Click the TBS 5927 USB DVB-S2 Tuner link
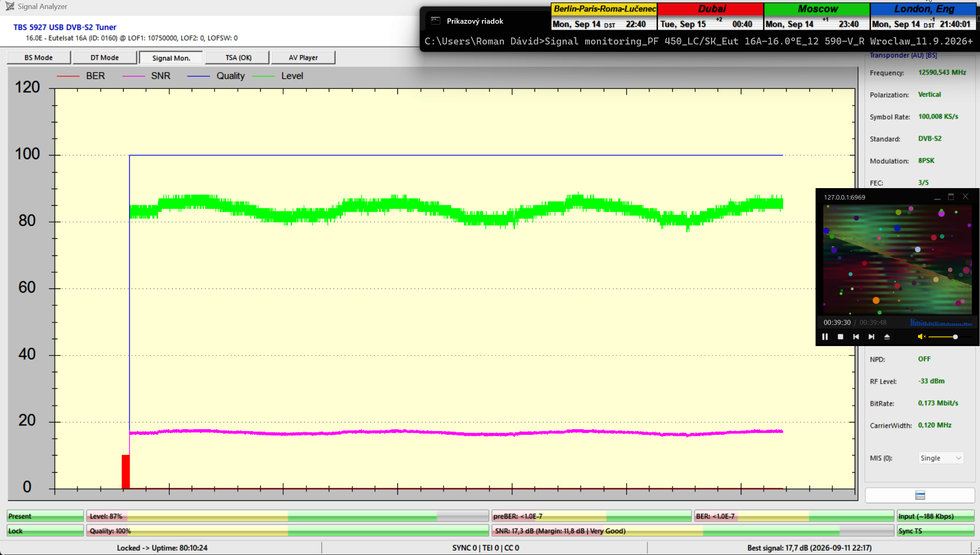The image size is (980, 555). pyautogui.click(x=65, y=27)
